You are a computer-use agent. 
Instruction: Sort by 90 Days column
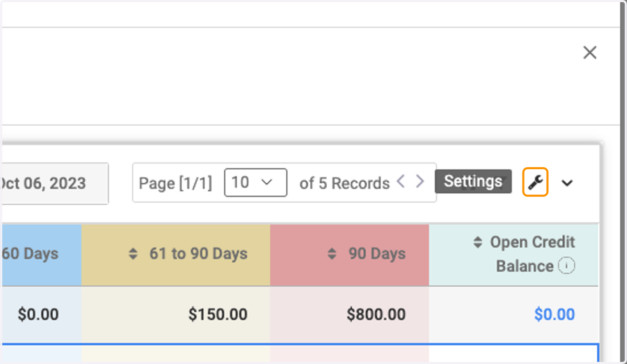(x=332, y=254)
